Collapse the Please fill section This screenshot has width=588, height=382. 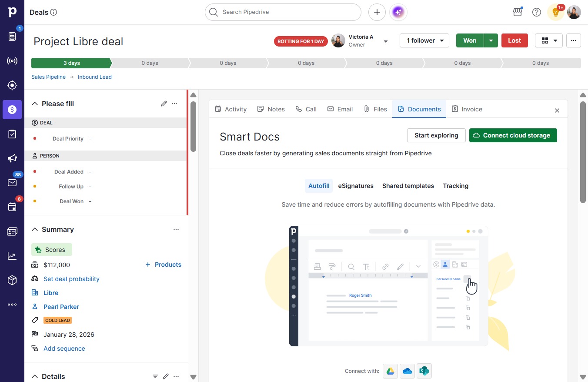[35, 104]
